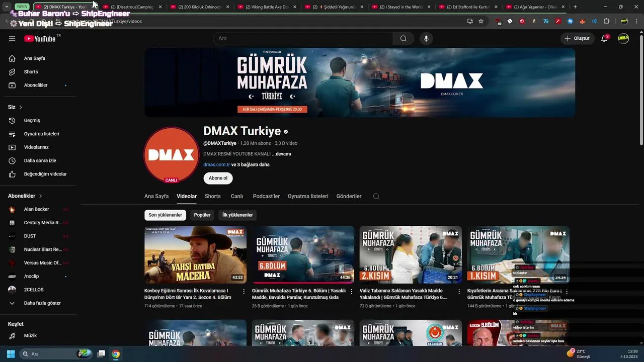Image resolution: width=644 pixels, height=362 pixels.
Task: Open options for Valiz Tabanına Saklanan video
Action: tap(459, 291)
